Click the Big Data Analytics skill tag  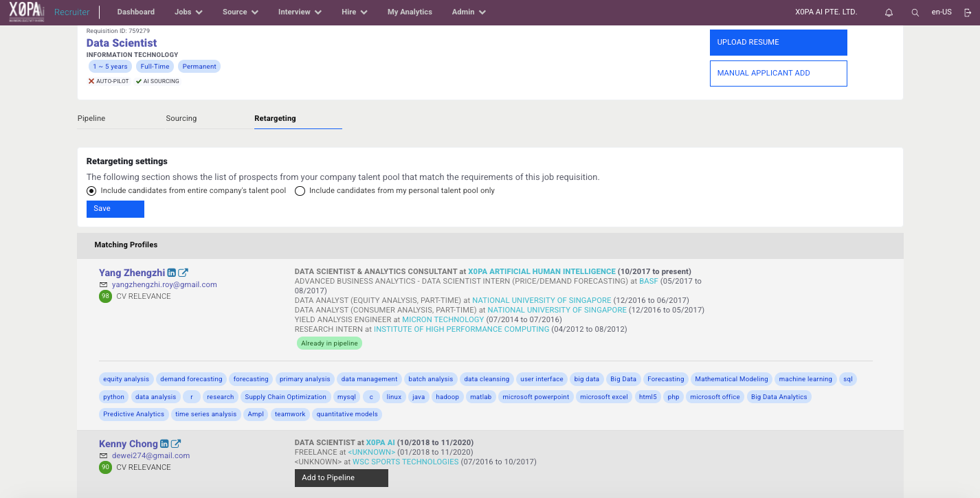click(x=779, y=397)
